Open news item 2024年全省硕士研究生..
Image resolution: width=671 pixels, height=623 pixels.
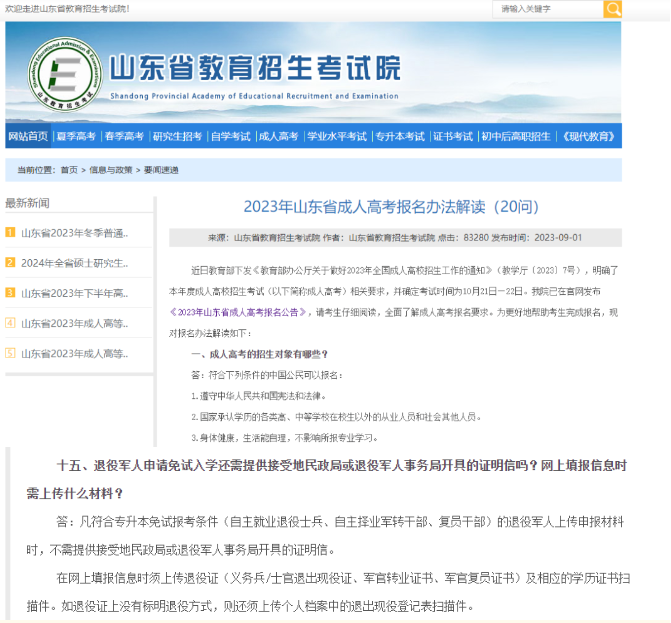(74, 263)
